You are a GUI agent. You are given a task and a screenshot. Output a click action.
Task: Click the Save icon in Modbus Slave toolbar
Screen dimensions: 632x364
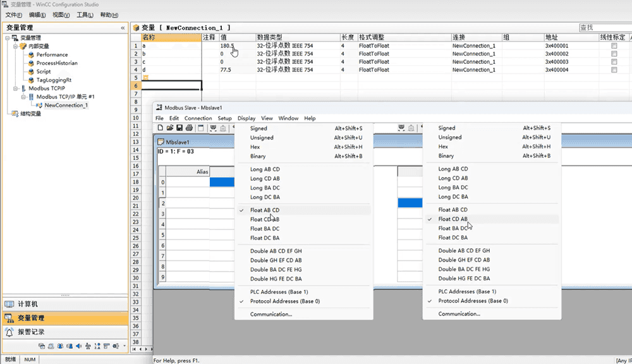tap(179, 128)
